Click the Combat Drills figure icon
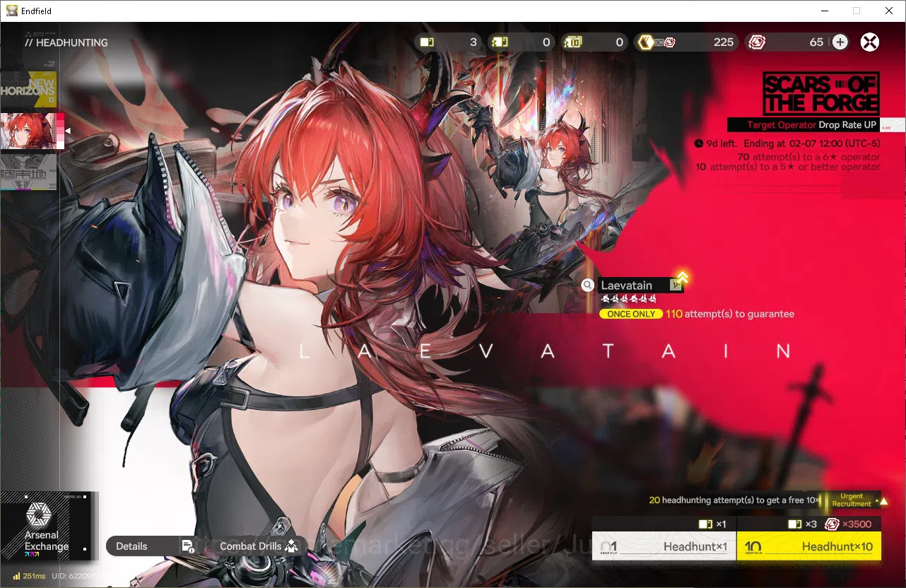The width and height of the screenshot is (906, 588). (291, 546)
